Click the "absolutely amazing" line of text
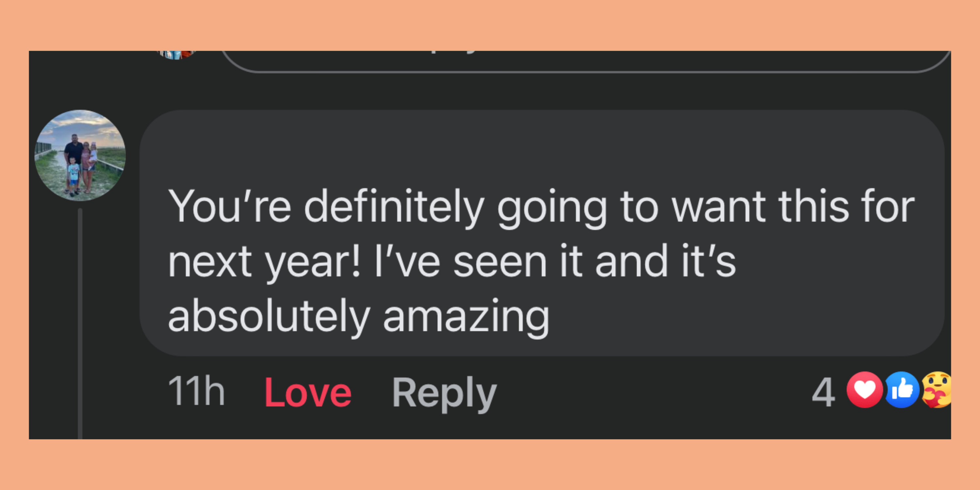Screen dimensions: 980x490 click(x=358, y=317)
